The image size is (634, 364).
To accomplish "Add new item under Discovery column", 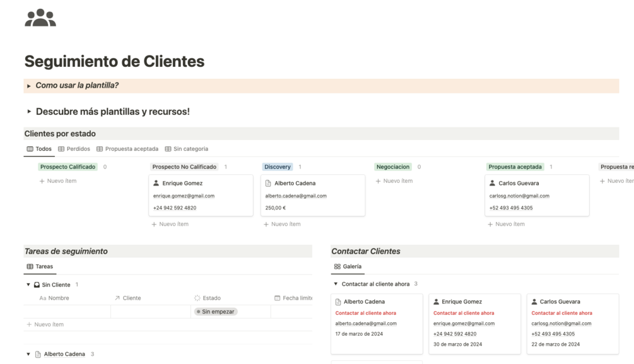I will (282, 224).
